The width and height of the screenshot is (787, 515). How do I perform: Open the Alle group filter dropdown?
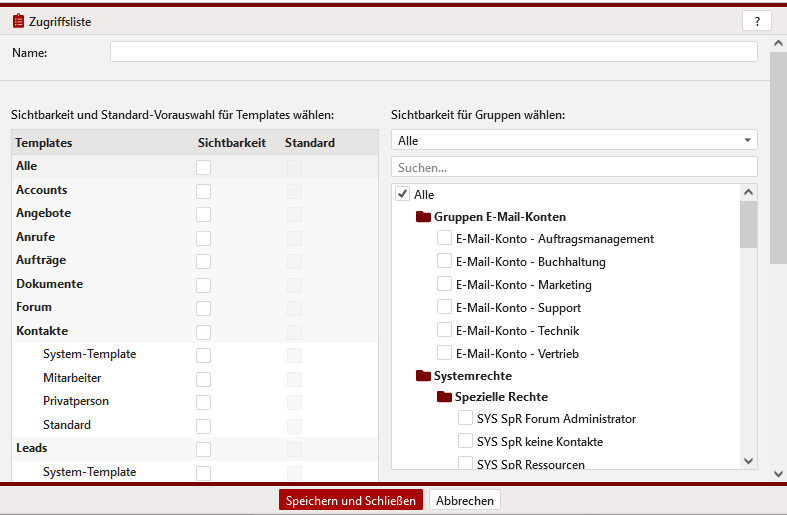574,140
